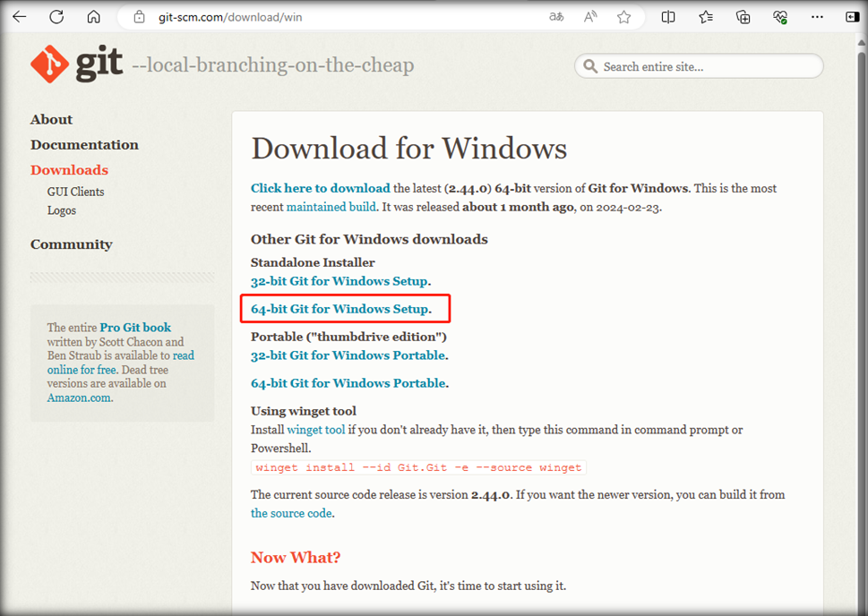Screen dimensions: 868x616
Task: Click the browser back arrow
Action: pos(19,17)
